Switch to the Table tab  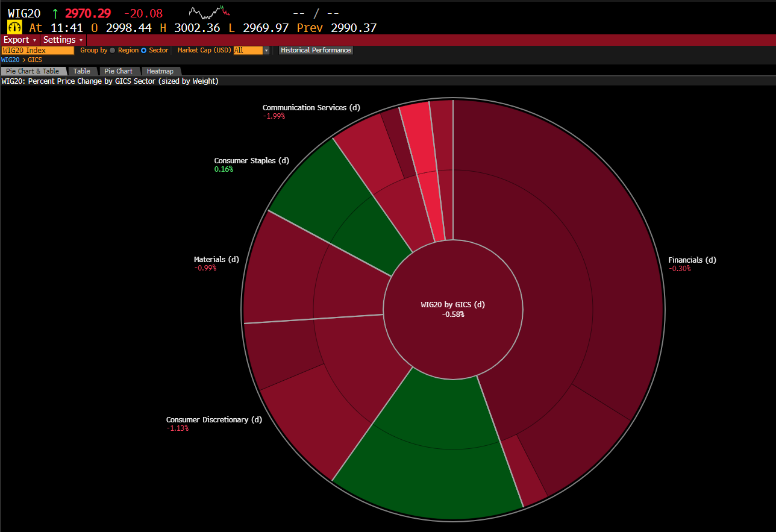82,71
